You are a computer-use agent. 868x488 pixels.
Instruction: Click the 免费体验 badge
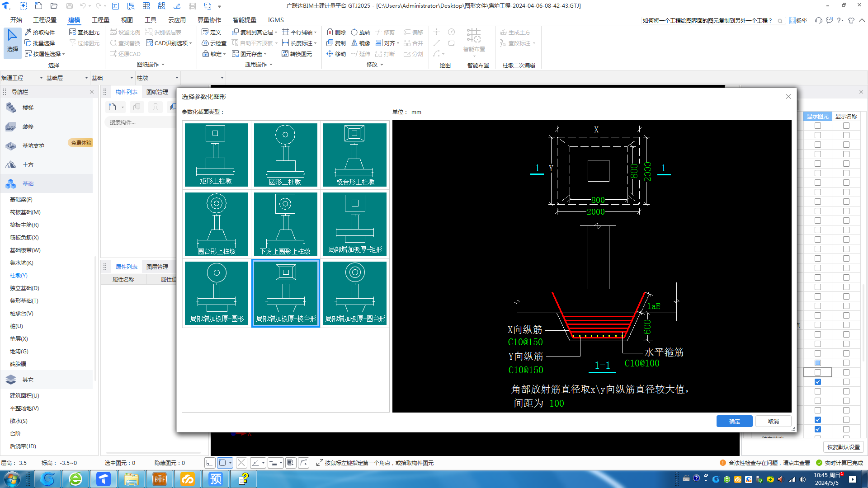pyautogui.click(x=81, y=143)
